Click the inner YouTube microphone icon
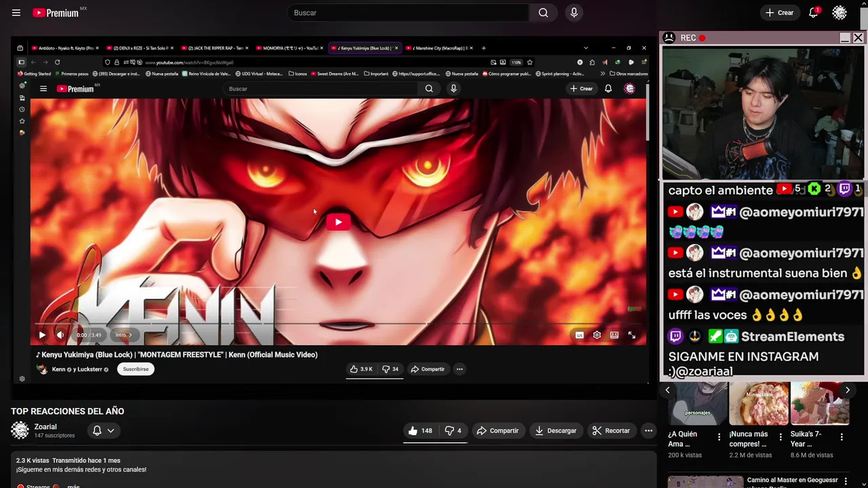Screen dimensions: 868x488 tap(454, 89)
